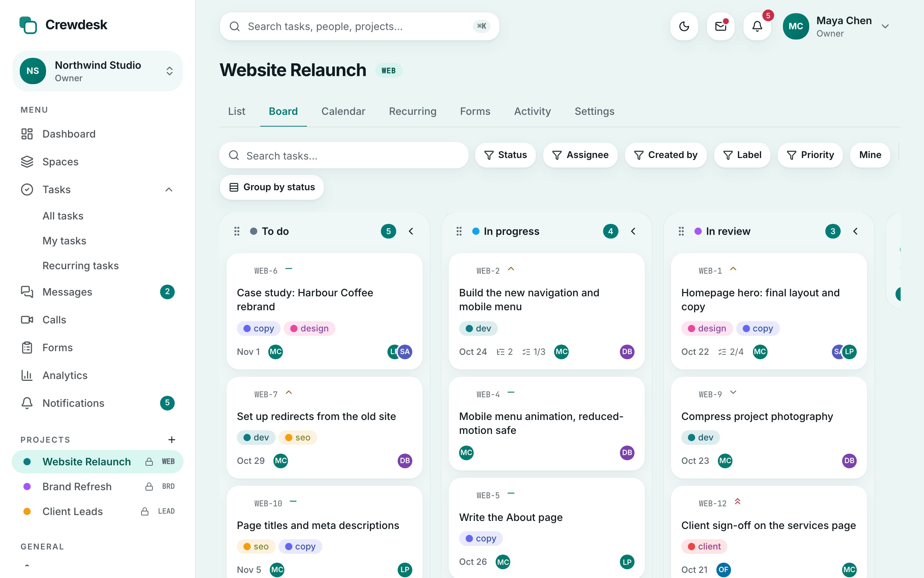
Task: Open the Label filter
Action: coord(742,155)
